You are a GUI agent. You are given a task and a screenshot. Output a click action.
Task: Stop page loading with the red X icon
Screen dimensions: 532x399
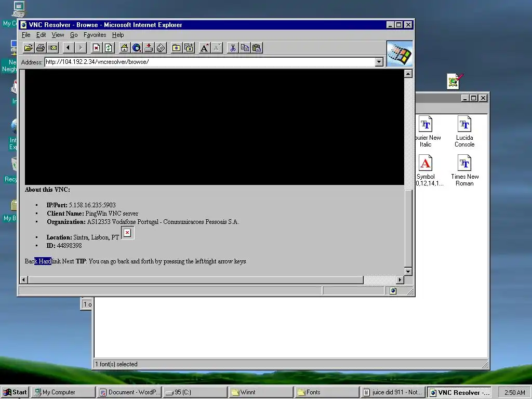click(96, 48)
